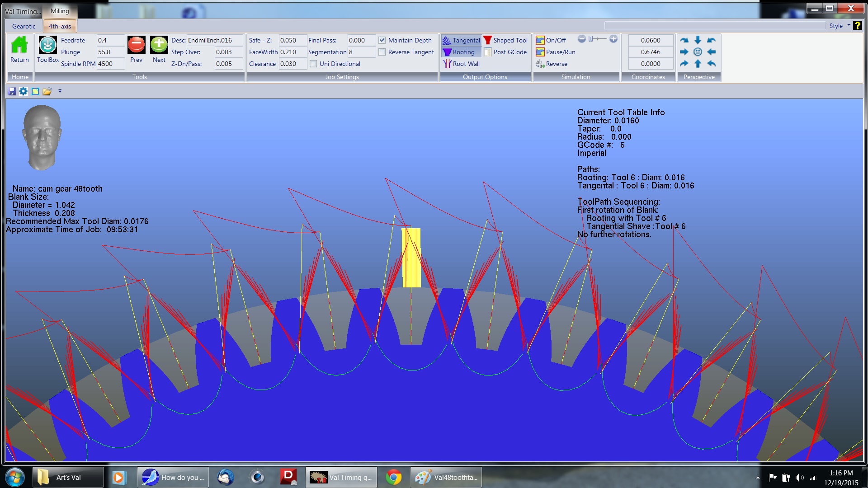Viewport: 868px width, 488px height.
Task: Select the Shaped Tool output option
Action: [505, 40]
